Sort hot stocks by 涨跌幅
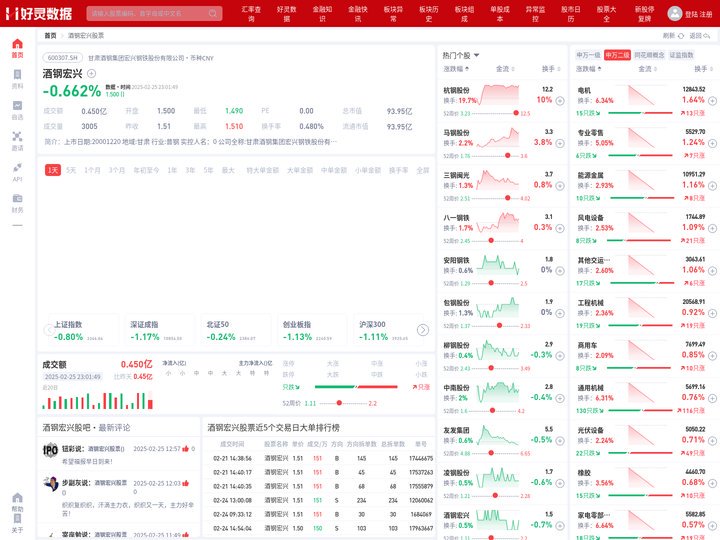Screen dimensions: 720x540 (456, 69)
